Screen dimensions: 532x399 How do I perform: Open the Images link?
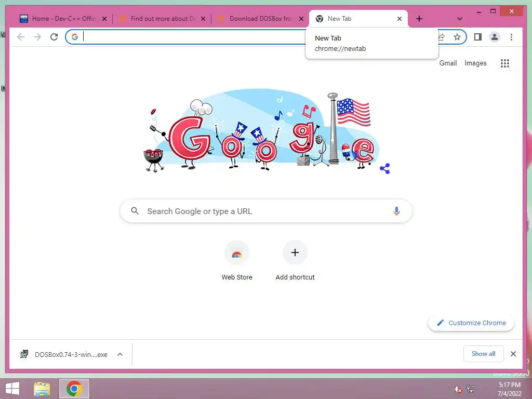pos(475,63)
